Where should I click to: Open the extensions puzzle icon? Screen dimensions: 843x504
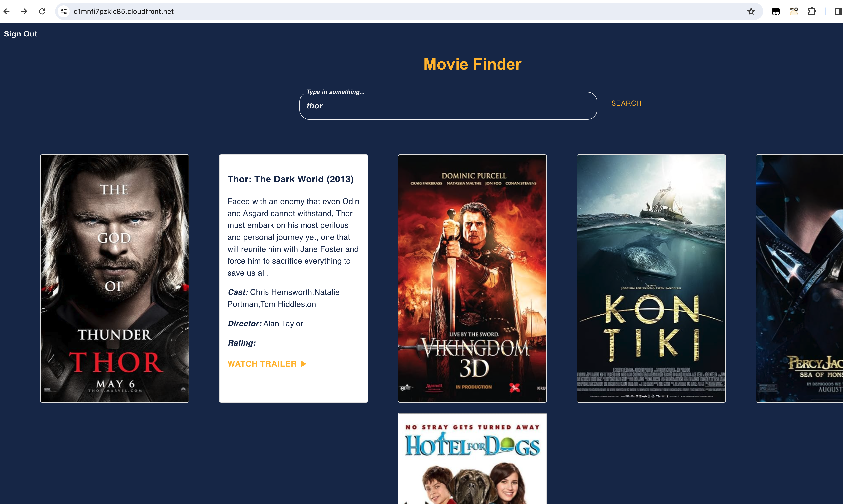tap(812, 12)
